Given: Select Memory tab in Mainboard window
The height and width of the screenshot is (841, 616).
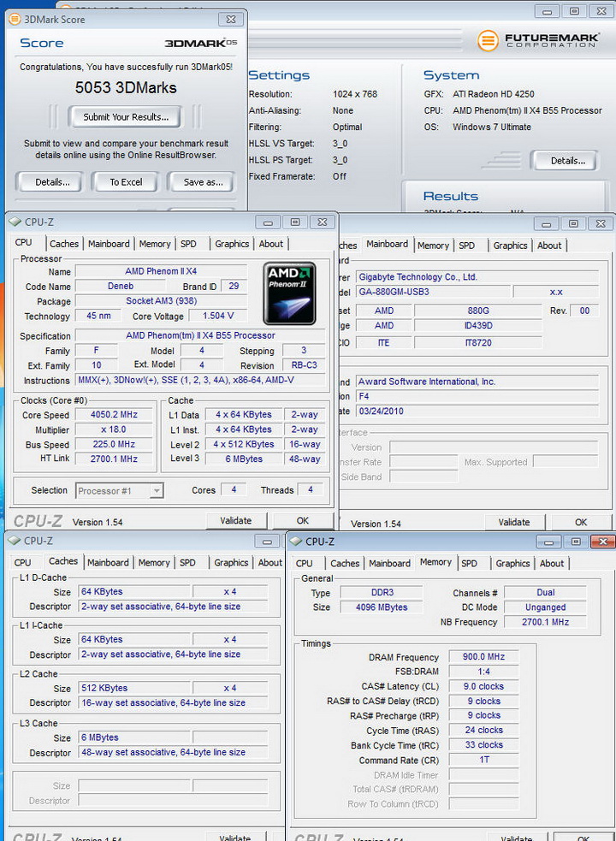Looking at the screenshot, I should click(x=433, y=246).
